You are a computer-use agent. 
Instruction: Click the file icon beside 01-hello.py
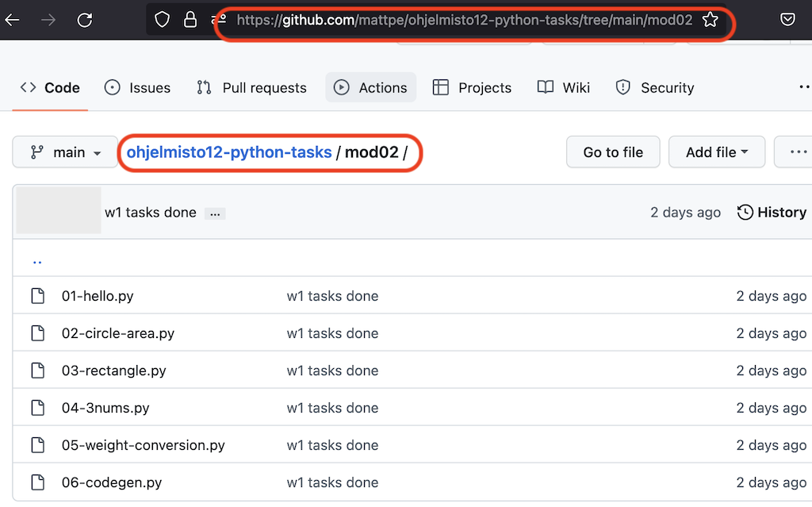(37, 296)
